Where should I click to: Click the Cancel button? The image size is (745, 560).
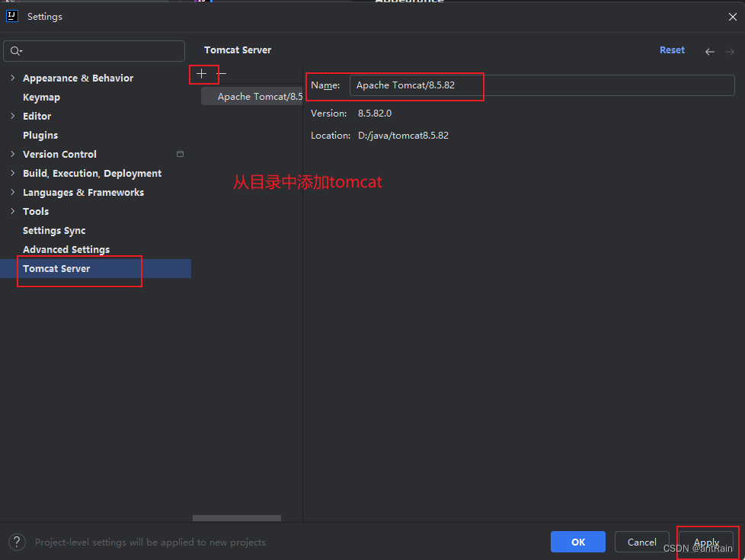[642, 542]
